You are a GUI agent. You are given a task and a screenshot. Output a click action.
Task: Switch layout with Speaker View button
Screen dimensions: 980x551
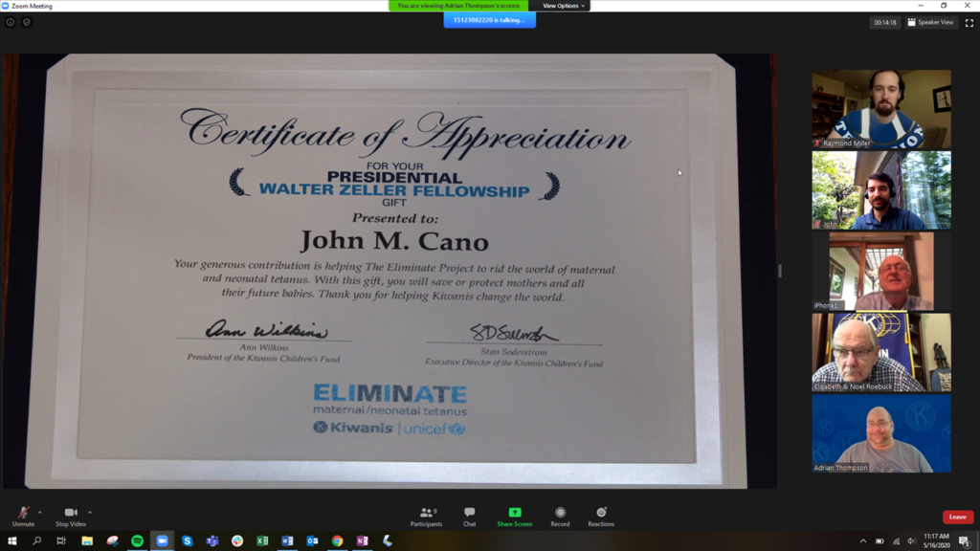930,23
